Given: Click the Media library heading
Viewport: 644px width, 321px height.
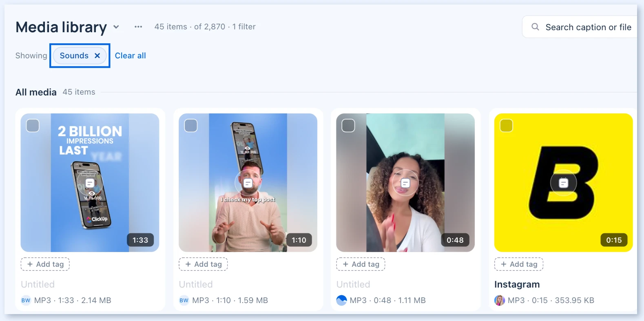Looking at the screenshot, I should (61, 27).
